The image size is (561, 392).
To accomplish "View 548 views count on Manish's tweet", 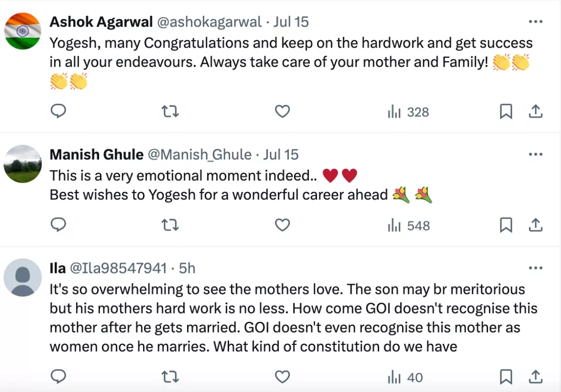I will point(409,226).
